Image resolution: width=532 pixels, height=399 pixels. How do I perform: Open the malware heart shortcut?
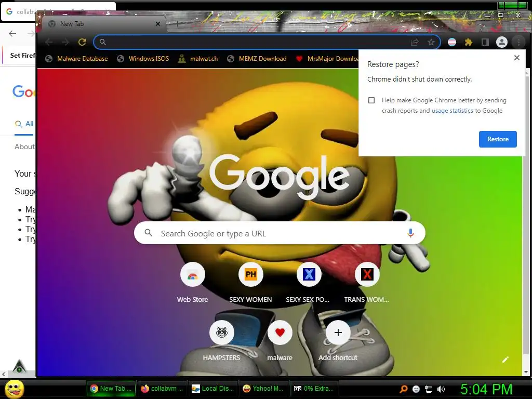pyautogui.click(x=280, y=341)
